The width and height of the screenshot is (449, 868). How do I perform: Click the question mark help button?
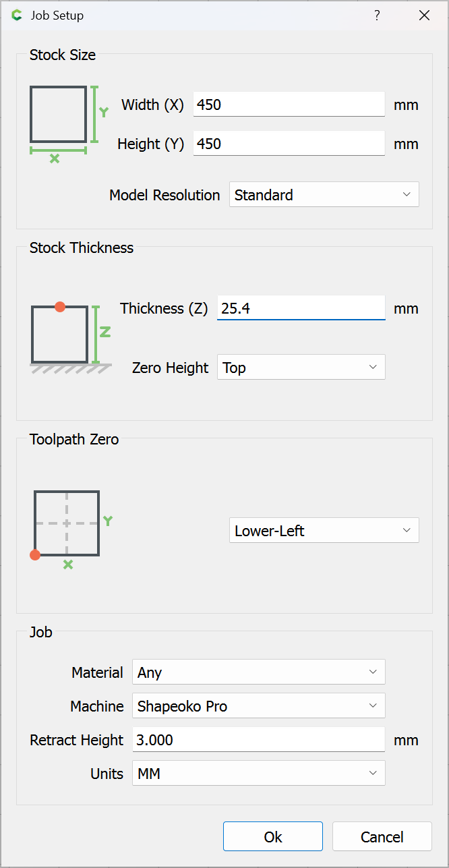click(x=377, y=15)
